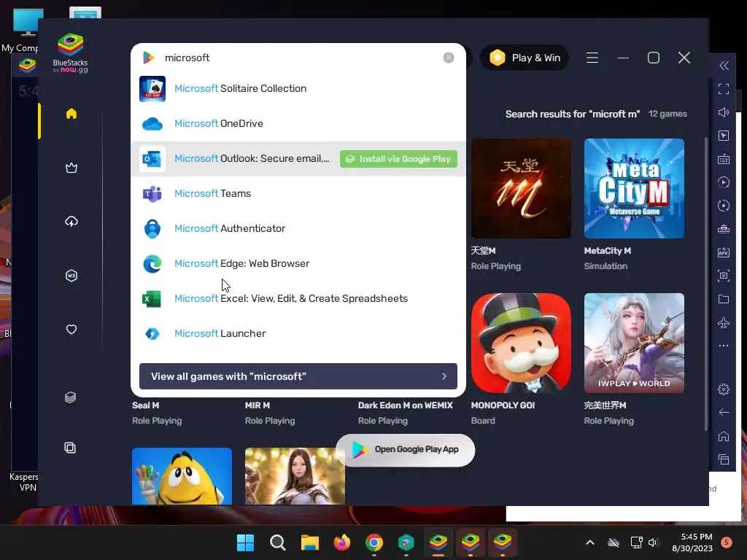Click the sync/rotate circle toolbar icon
747x560 pixels.
(x=724, y=206)
